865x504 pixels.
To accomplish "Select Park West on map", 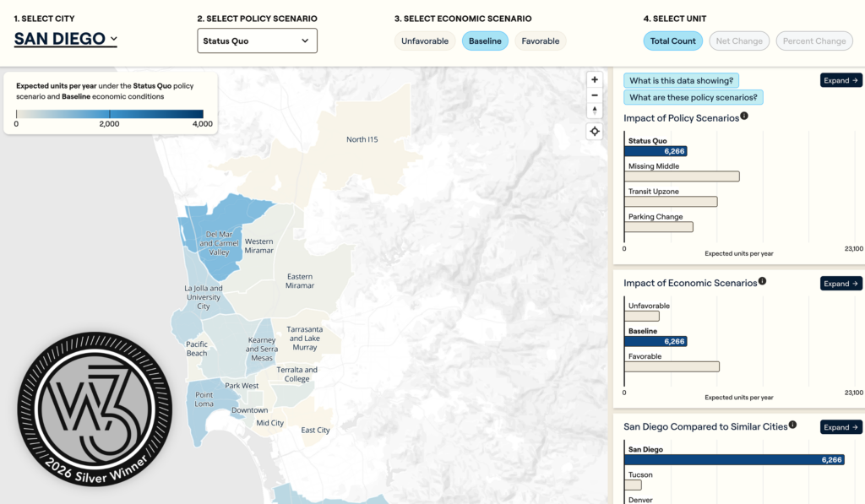I will pyautogui.click(x=242, y=386).
